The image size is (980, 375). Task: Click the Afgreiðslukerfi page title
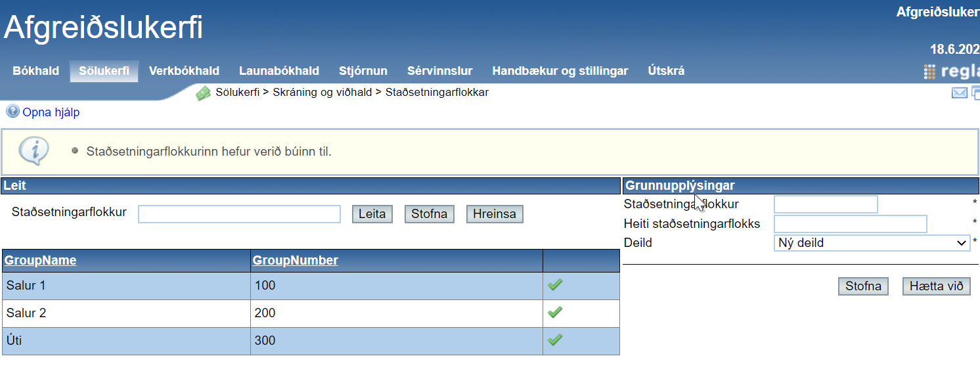click(103, 28)
